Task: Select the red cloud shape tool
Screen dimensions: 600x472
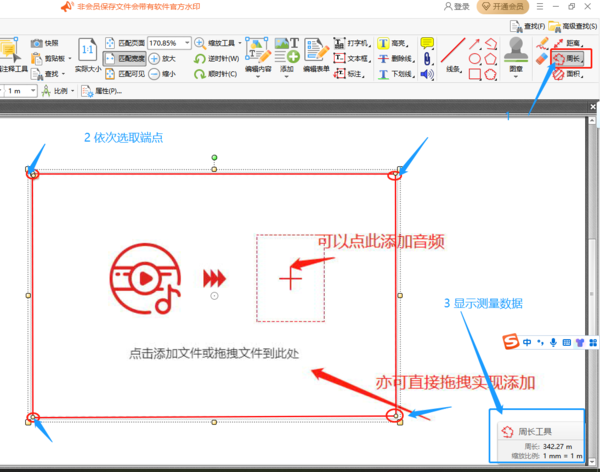Action: click(x=491, y=74)
